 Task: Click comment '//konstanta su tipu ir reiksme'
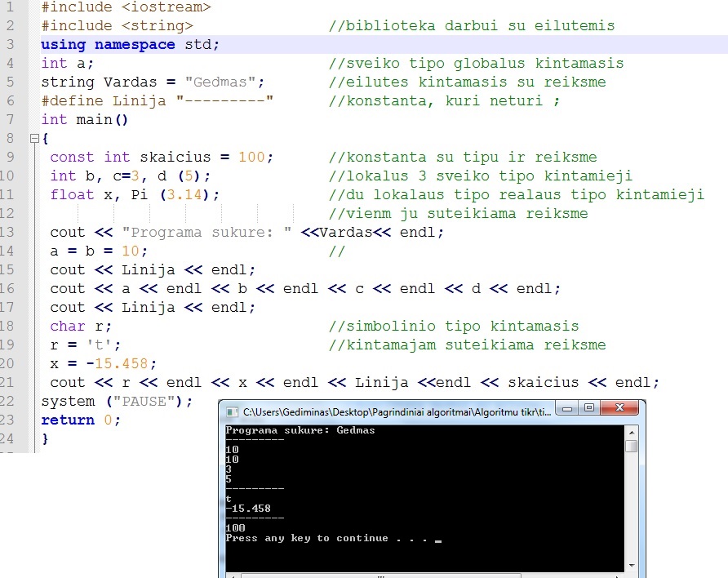463,158
